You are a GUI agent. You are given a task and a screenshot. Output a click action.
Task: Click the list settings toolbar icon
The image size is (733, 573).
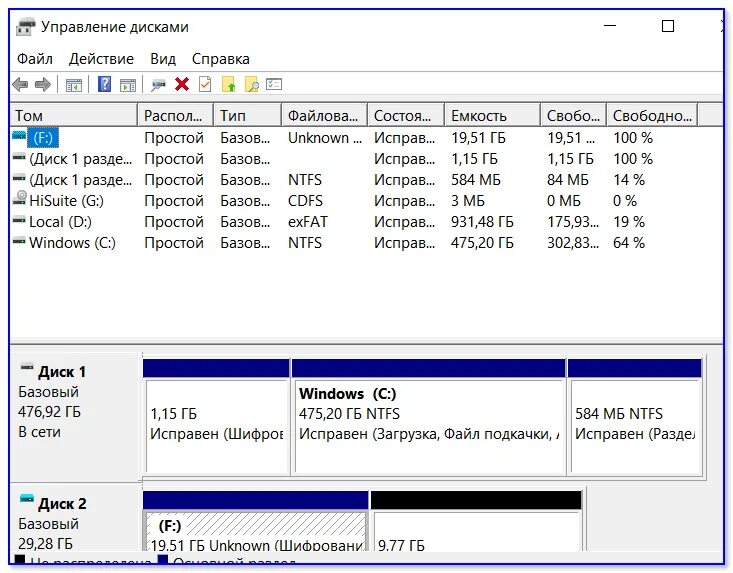tap(274, 84)
